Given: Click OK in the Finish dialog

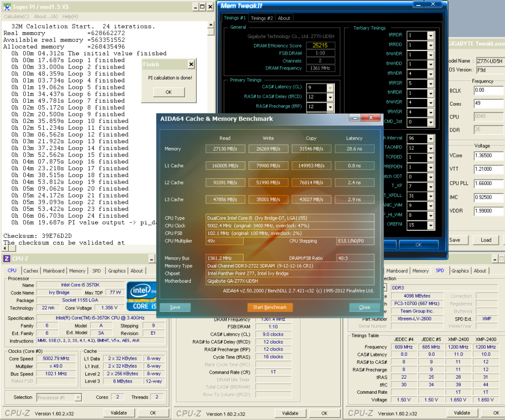Looking at the screenshot, I should (x=168, y=92).
